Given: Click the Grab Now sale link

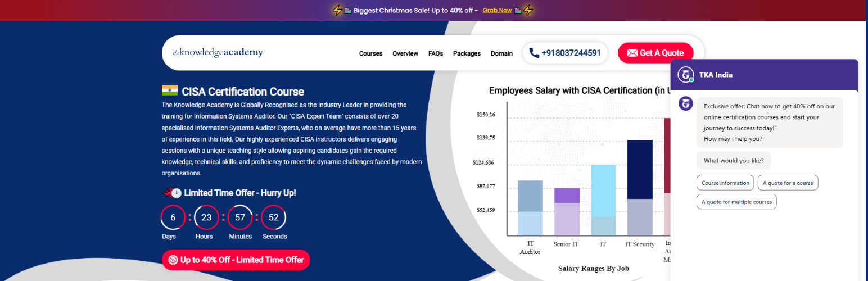Looking at the screenshot, I should coord(497,10).
